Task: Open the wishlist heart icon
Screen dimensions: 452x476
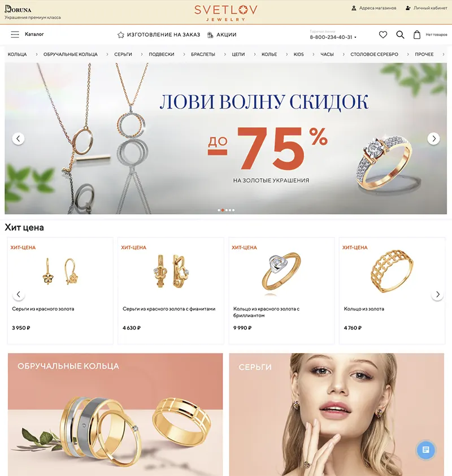Action: 383,34
